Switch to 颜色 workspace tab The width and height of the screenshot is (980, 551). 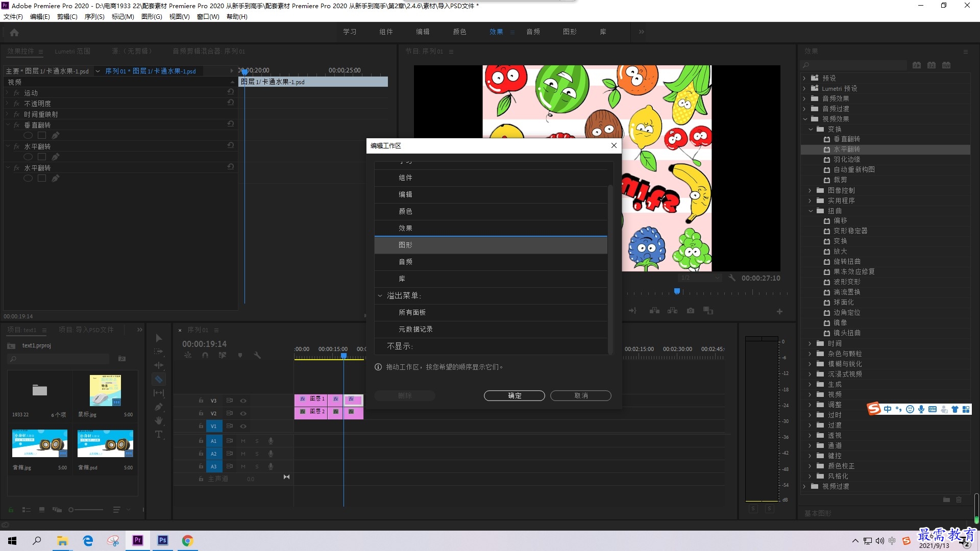[x=459, y=32]
